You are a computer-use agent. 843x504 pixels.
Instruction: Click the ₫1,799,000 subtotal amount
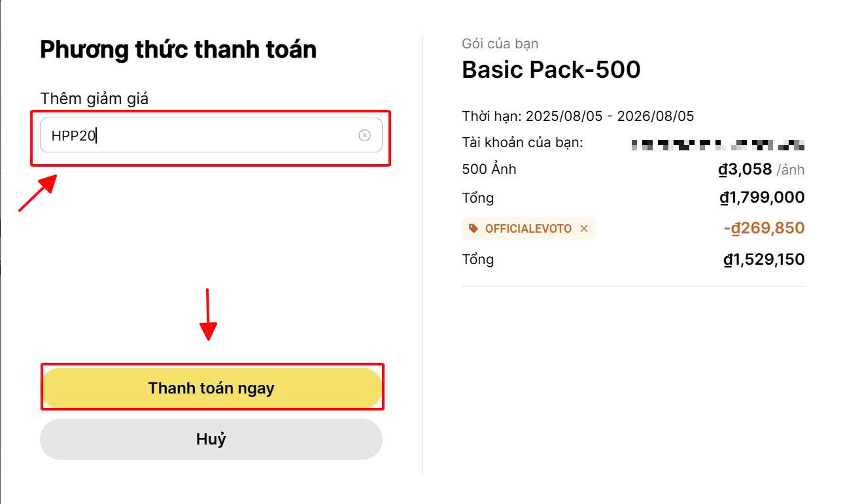coord(762,197)
